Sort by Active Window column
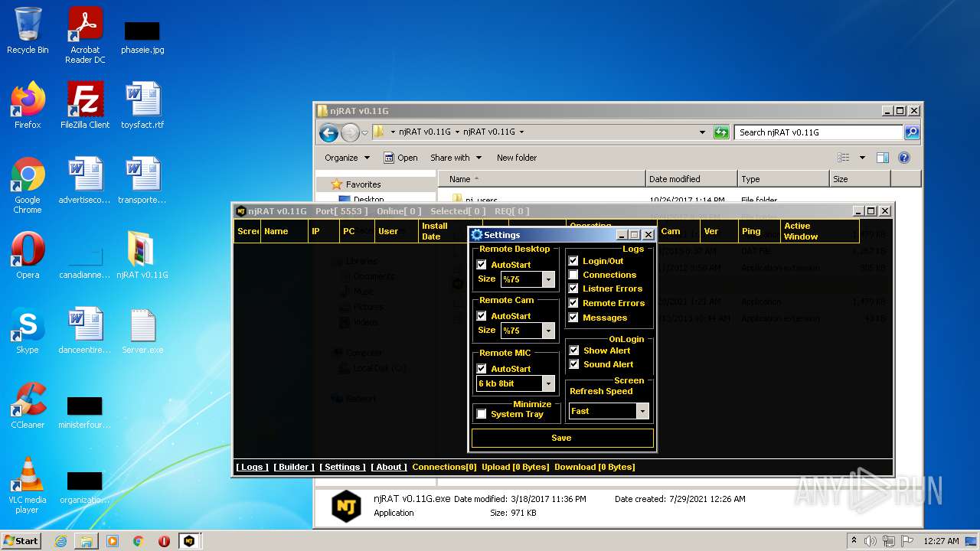This screenshot has height=551, width=980. point(819,231)
